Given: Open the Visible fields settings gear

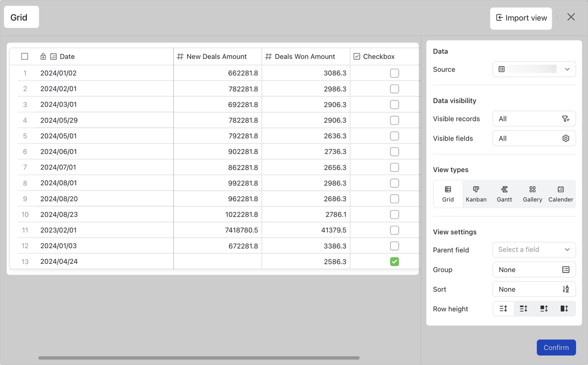Looking at the screenshot, I should click(x=565, y=138).
